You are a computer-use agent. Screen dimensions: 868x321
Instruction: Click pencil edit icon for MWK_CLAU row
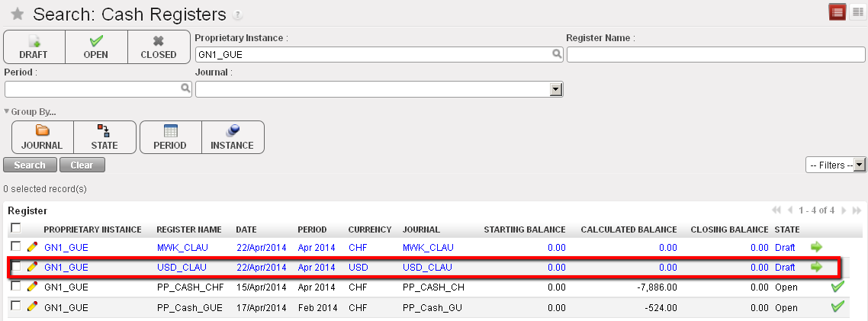32,247
